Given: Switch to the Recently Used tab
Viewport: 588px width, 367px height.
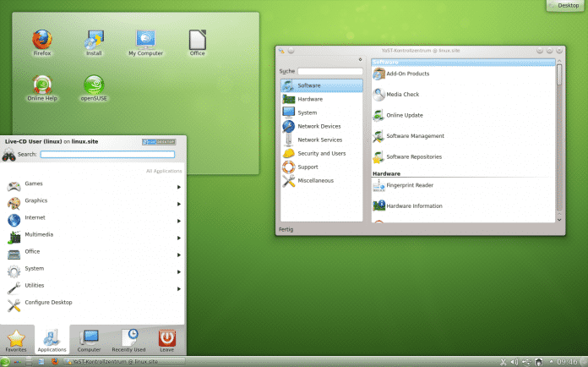Looking at the screenshot, I should pyautogui.click(x=130, y=340).
